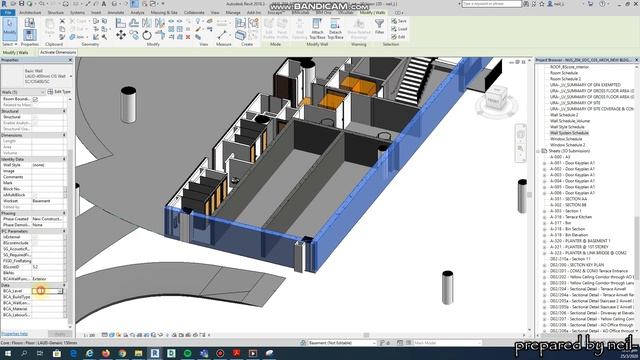Select A-301 SECTION AA sheet
Viewport: 640px width, 360px height.
pyautogui.click(x=568, y=199)
